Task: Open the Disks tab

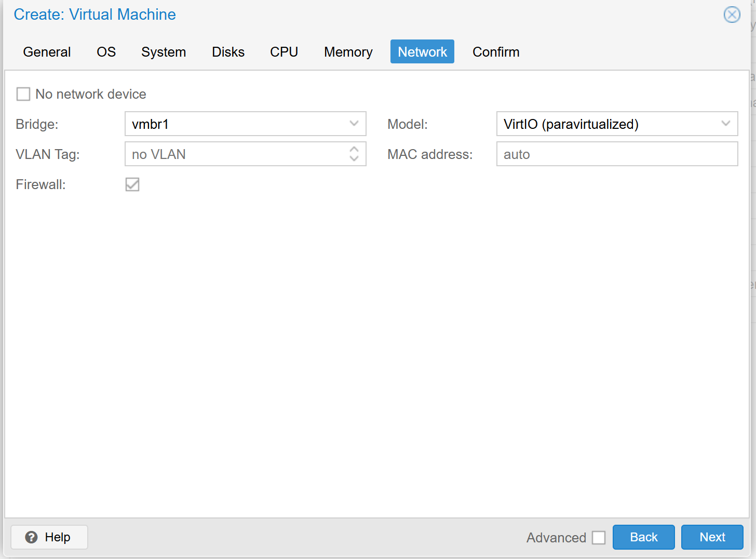Action: 228,52
